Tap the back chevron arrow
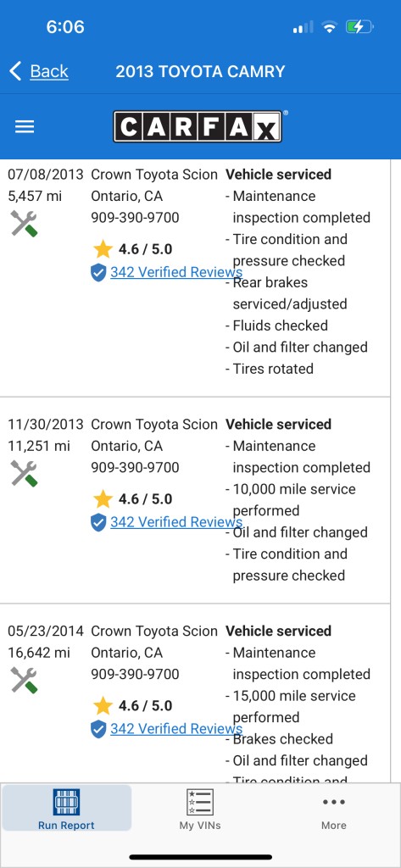Viewport: 401px width, 868px height. pyautogui.click(x=15, y=71)
